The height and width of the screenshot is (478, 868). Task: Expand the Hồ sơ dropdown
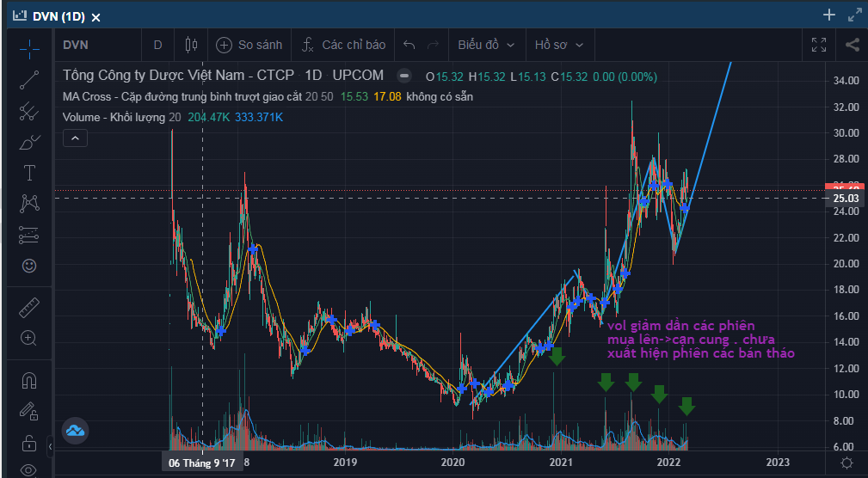pos(559,45)
